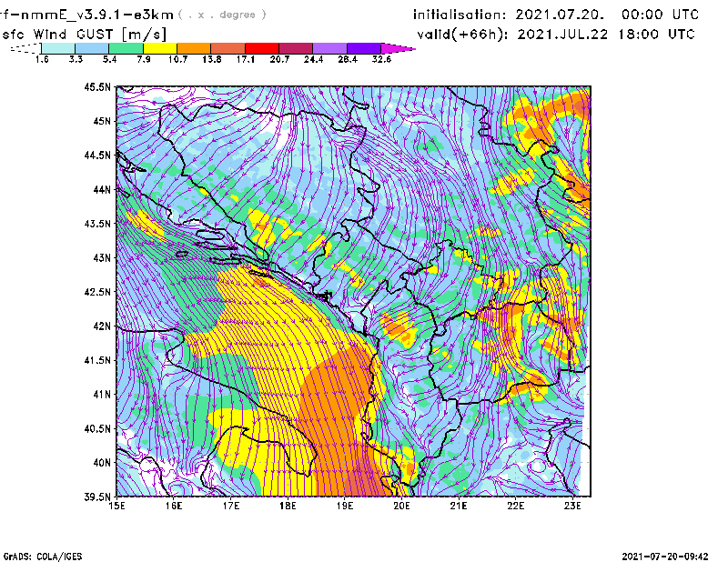Click the '16E' longitude axis label

click(x=174, y=506)
